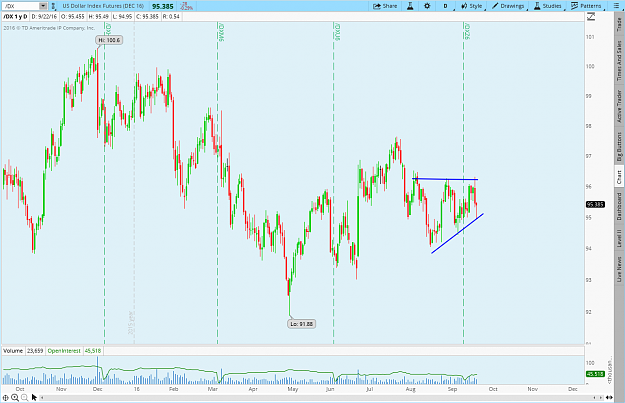Click the /DX symbol input field

[21, 6]
